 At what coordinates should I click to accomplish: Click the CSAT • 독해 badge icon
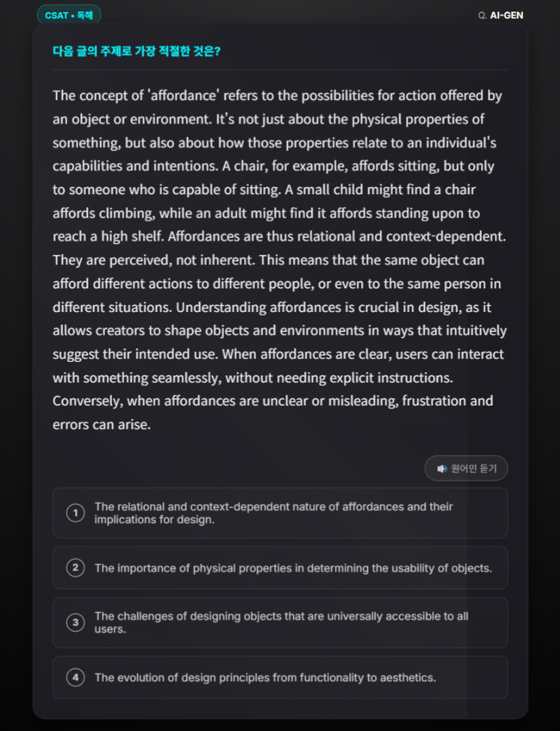(x=68, y=14)
